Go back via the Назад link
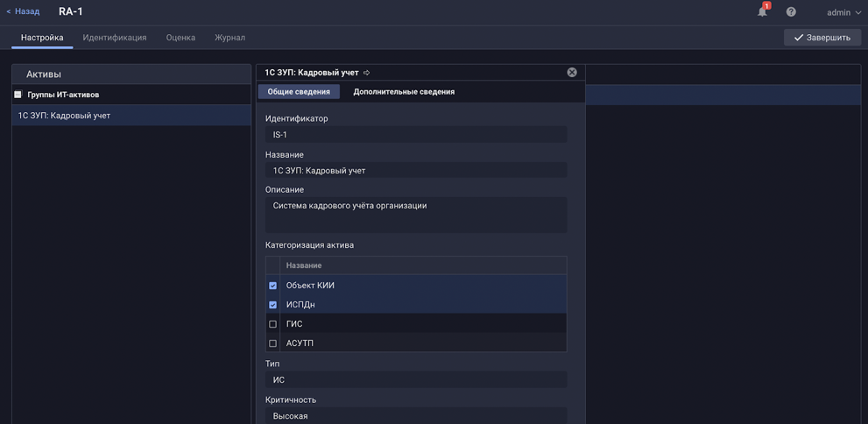Screen dimensions: 868x424 point(23,11)
